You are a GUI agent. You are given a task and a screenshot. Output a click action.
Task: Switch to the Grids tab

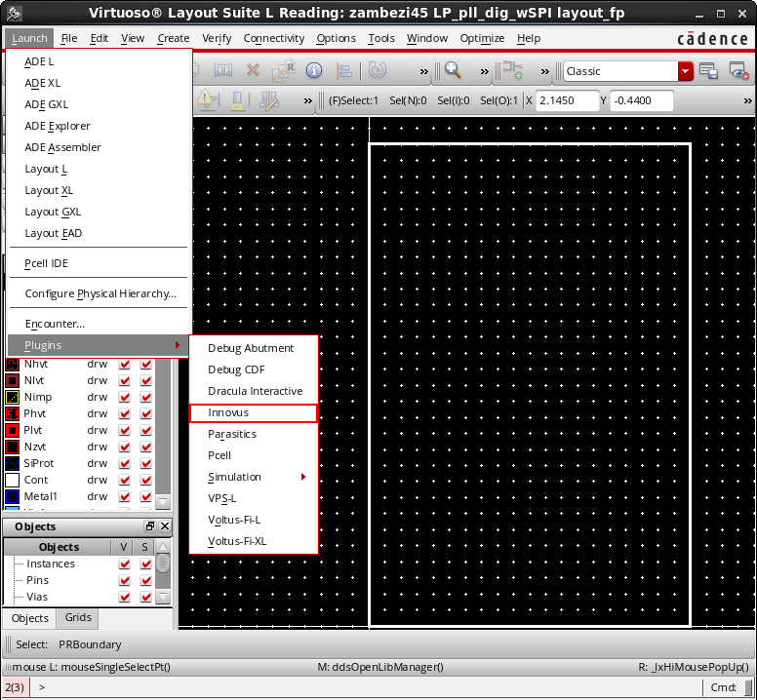point(78,618)
